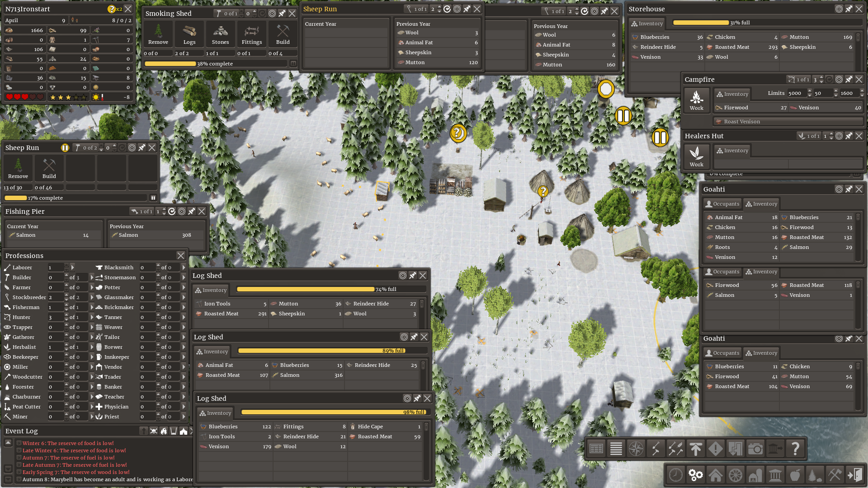Adjust Campfire 5000 limit stepper
This screenshot has width=868, height=488.
[810, 93]
